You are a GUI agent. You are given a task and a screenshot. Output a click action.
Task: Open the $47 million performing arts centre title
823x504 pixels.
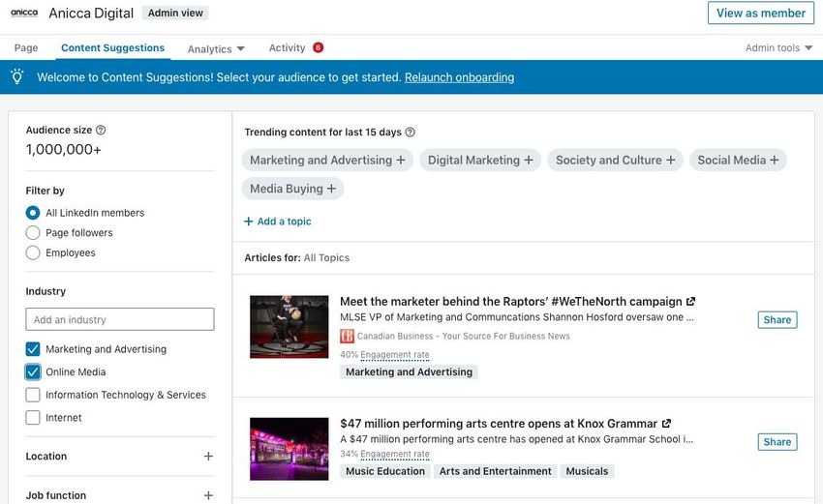(499, 424)
